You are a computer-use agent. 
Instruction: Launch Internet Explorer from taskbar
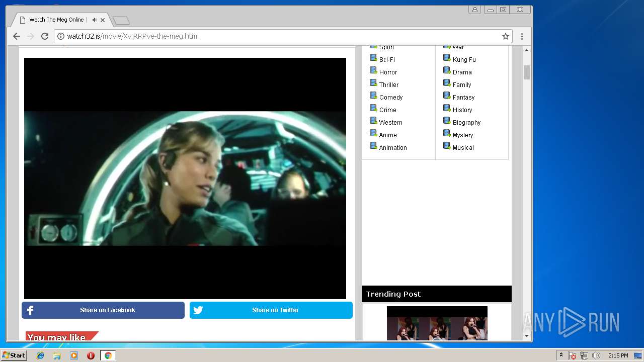[x=40, y=355]
